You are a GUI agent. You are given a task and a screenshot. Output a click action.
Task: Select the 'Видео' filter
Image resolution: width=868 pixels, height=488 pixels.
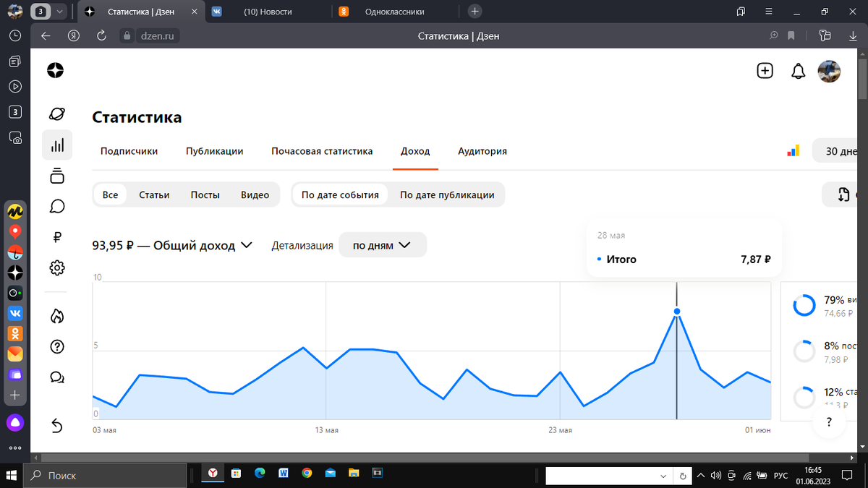[x=255, y=194]
